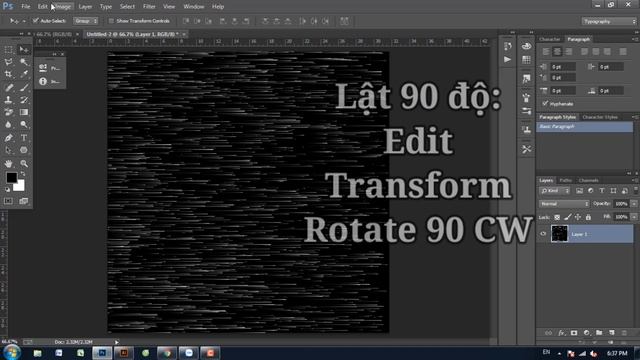640x360 pixels.
Task: Open the Group auto-select dropdown
Action: point(85,21)
